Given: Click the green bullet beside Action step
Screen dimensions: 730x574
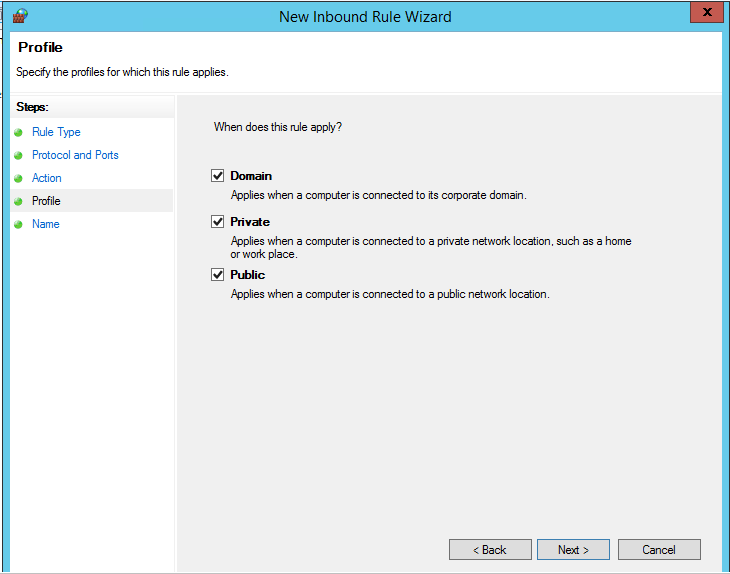Looking at the screenshot, I should (x=18, y=178).
